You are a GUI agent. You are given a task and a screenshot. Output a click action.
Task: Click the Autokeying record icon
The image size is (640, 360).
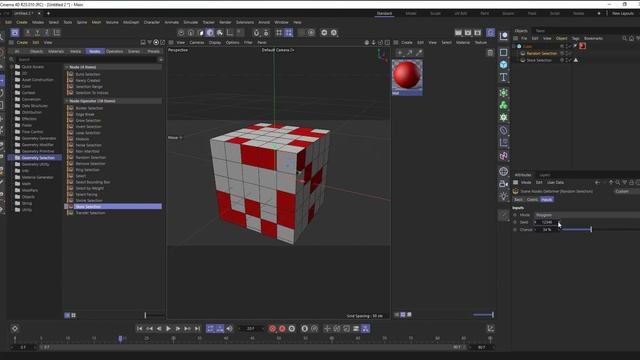tap(282, 329)
